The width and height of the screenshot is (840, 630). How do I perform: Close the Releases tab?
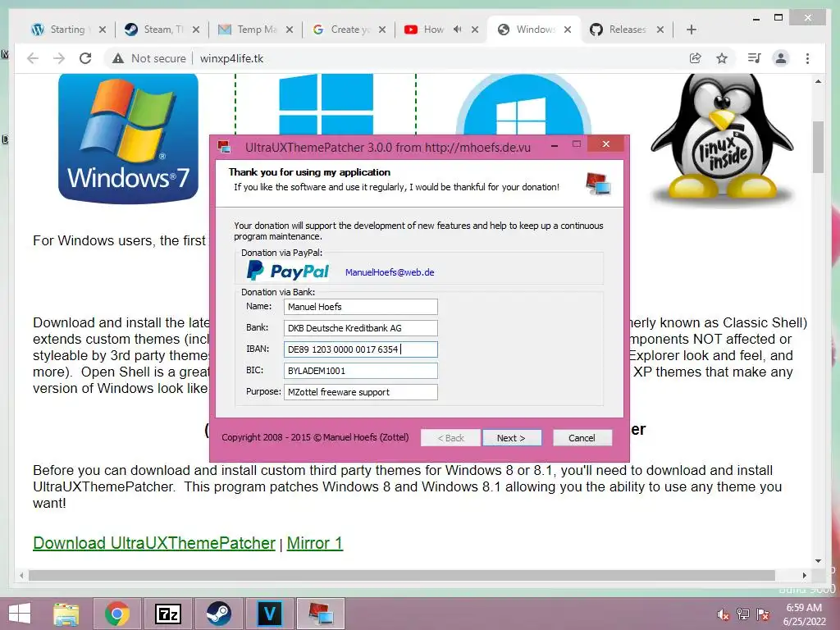660,30
